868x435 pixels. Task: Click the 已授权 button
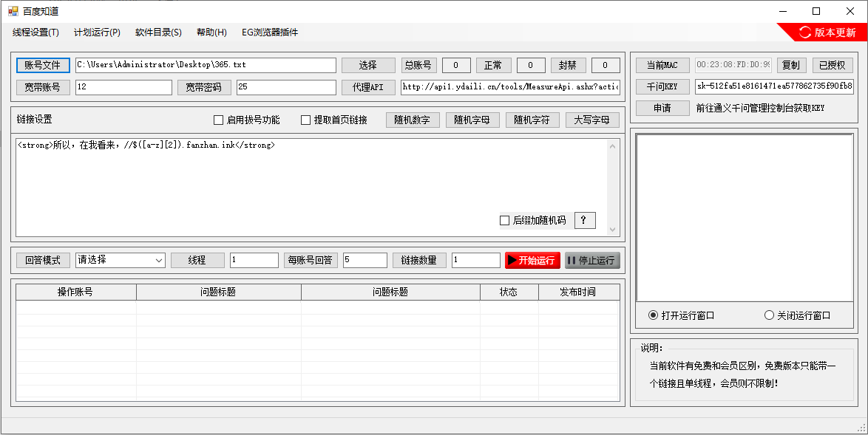click(x=833, y=65)
